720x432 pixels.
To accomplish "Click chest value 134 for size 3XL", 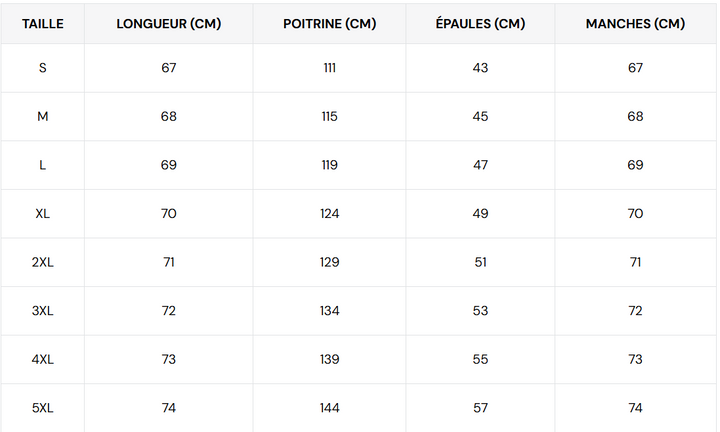I will pyautogui.click(x=329, y=310).
